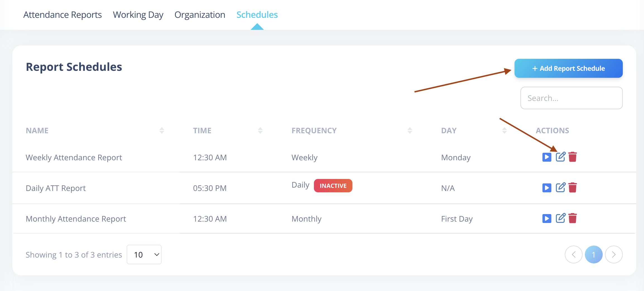The width and height of the screenshot is (644, 291).
Task: Focus the Search input field
Action: coord(571,98)
